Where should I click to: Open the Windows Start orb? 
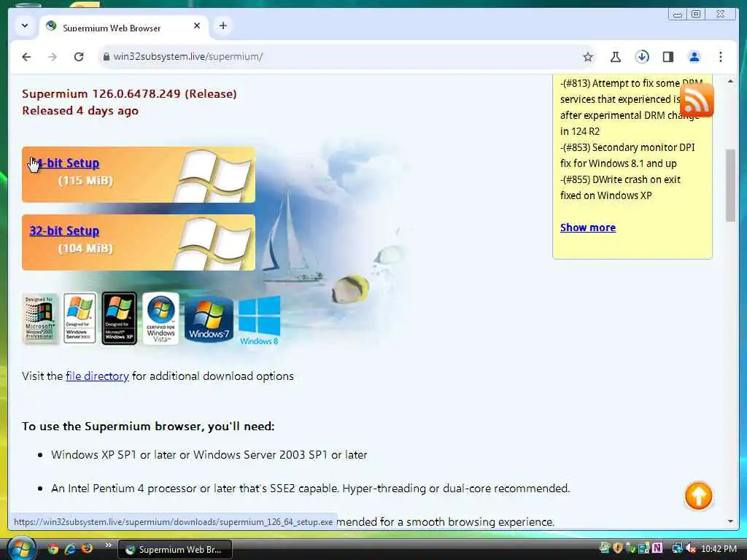21,548
